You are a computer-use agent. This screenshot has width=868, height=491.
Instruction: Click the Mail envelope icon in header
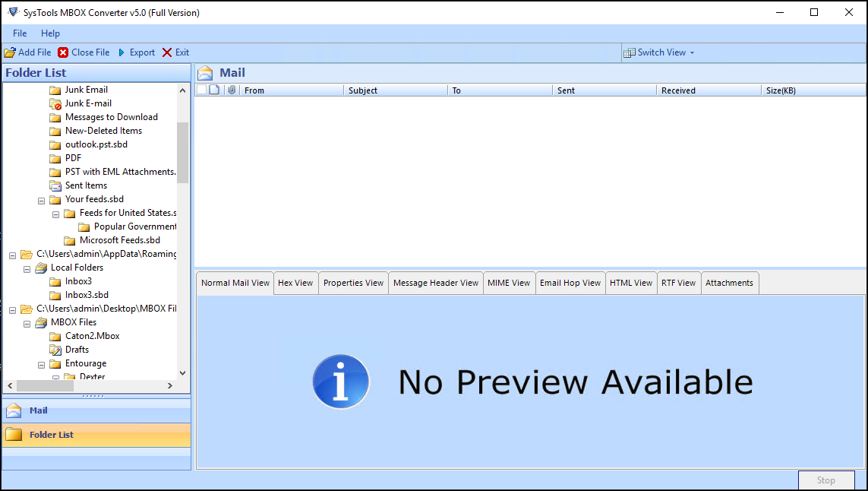click(x=205, y=73)
